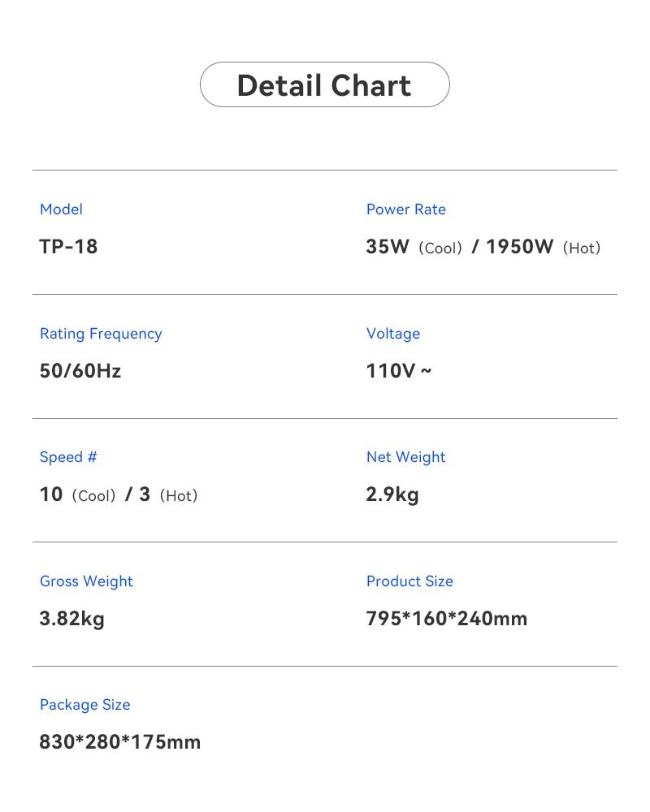This screenshot has height=812, width=650.
Task: Click the 1950W hot power value
Action: 520,247
